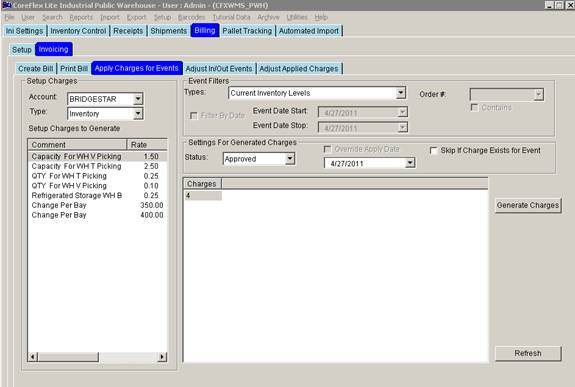Open the Barcodes menu
575x387 pixels.
click(x=191, y=17)
